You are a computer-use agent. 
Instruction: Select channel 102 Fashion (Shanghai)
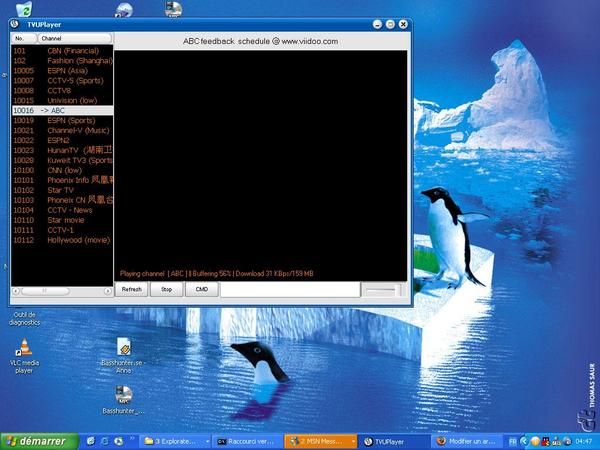[x=62, y=61]
